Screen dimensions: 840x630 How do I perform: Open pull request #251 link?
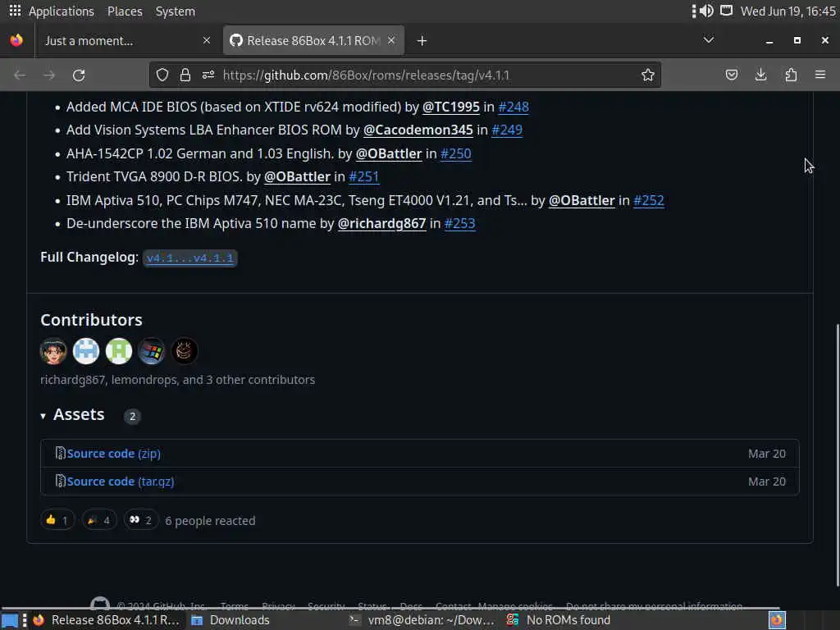tap(363, 176)
